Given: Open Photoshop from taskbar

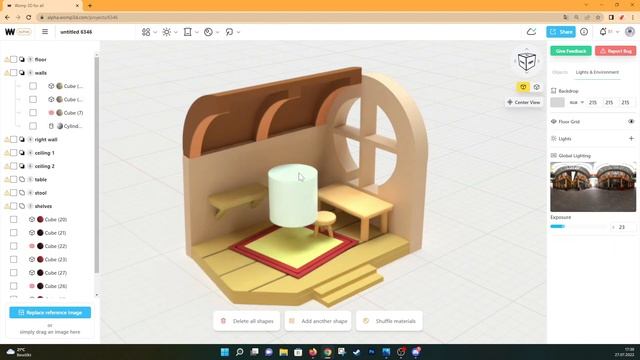Looking at the screenshot, I should click(371, 352).
